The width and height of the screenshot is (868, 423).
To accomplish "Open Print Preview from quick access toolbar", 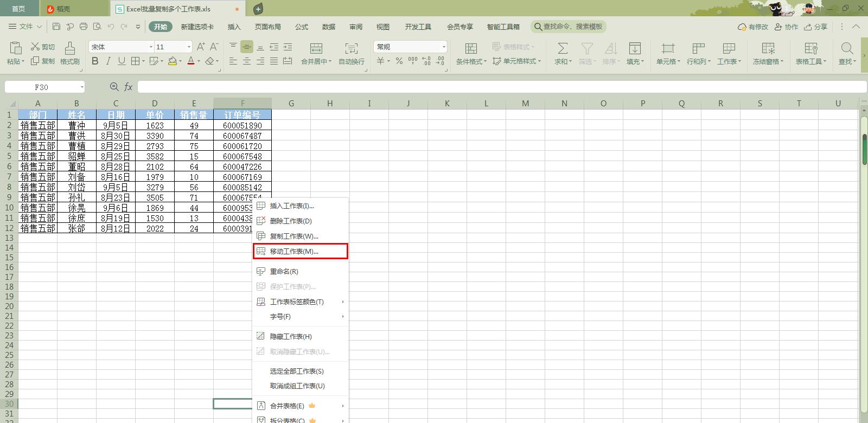I will [x=97, y=27].
